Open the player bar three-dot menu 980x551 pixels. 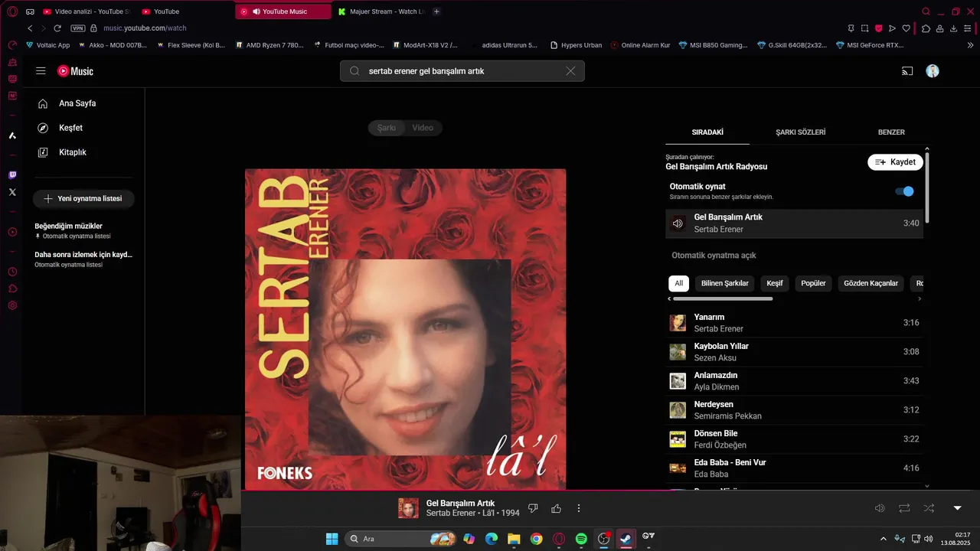(579, 508)
